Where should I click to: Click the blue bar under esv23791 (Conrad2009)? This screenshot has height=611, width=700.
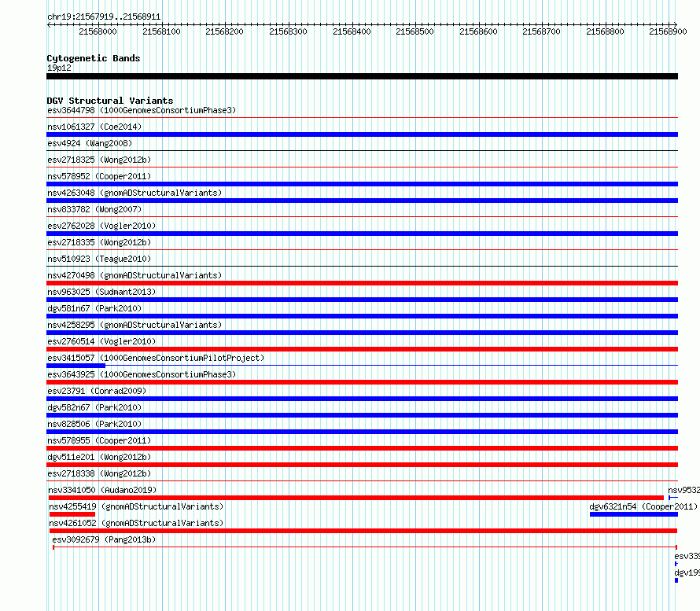click(362, 399)
